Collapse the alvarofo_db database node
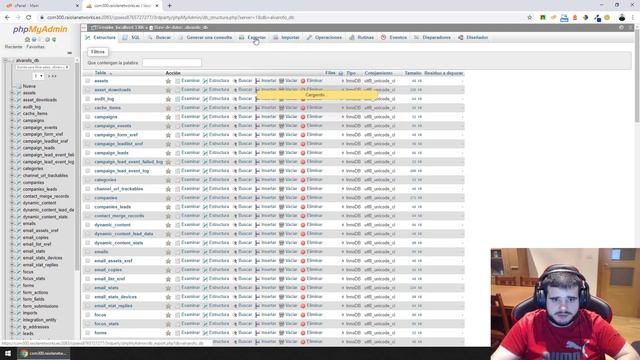The width and height of the screenshot is (640, 360). (x=5, y=60)
